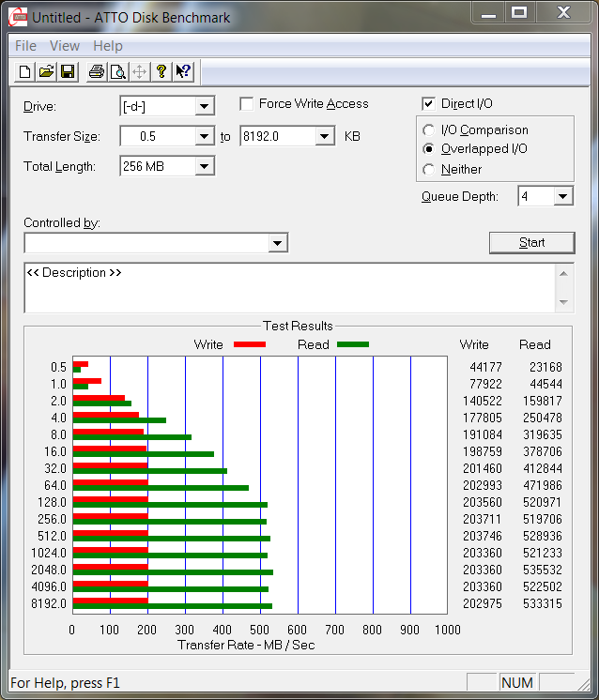Expand the Total Length 256 MB dropdown
Image resolution: width=599 pixels, height=700 pixels.
pyautogui.click(x=205, y=166)
